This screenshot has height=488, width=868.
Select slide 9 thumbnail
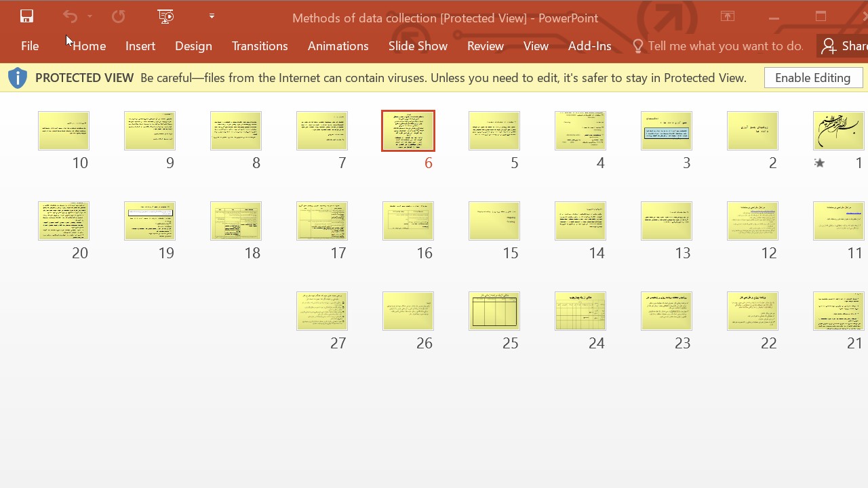(x=150, y=131)
